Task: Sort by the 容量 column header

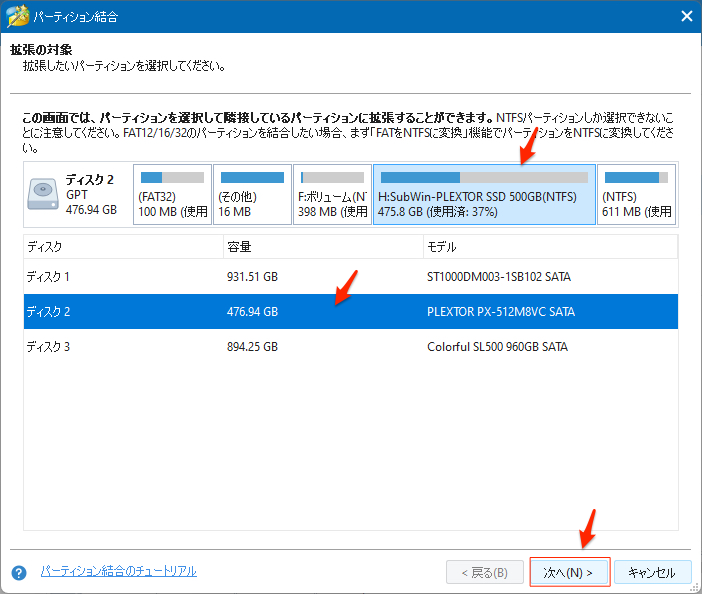Action: coord(322,246)
